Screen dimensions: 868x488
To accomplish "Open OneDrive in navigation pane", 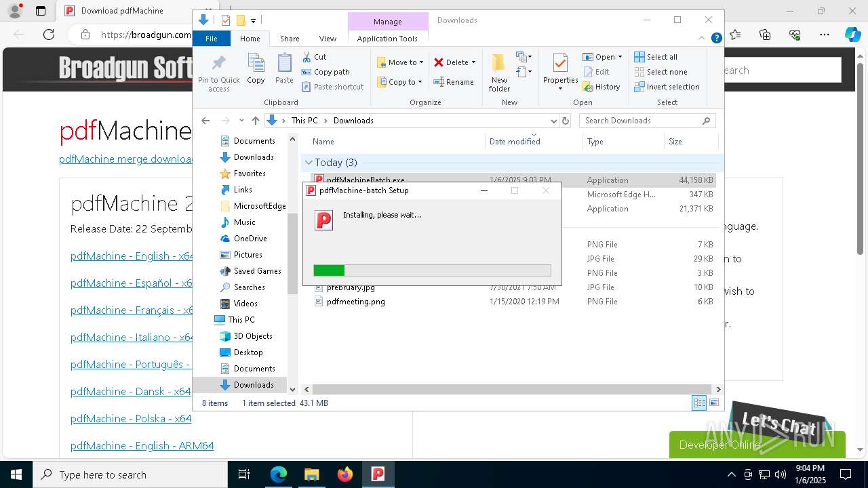I will tap(250, 239).
